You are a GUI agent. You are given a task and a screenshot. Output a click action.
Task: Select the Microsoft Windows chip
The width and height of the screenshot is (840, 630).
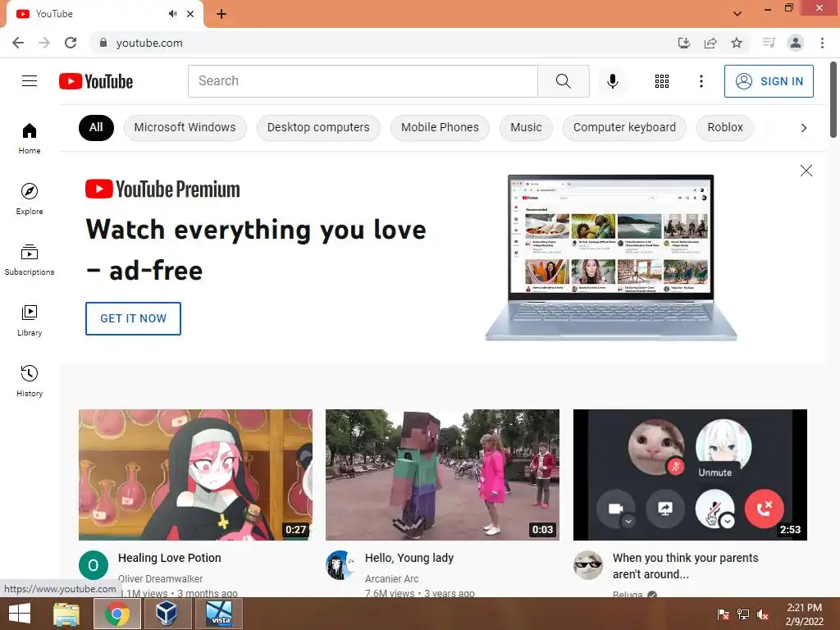pyautogui.click(x=185, y=127)
